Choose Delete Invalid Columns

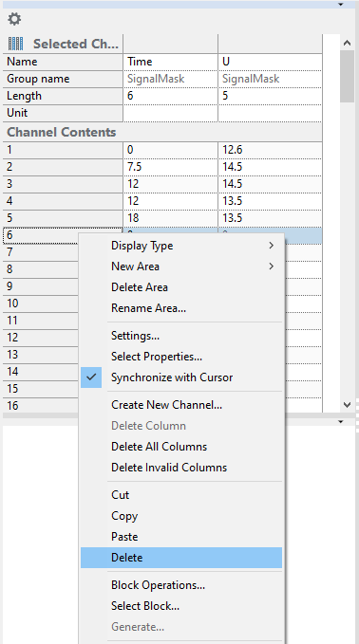pos(169,468)
